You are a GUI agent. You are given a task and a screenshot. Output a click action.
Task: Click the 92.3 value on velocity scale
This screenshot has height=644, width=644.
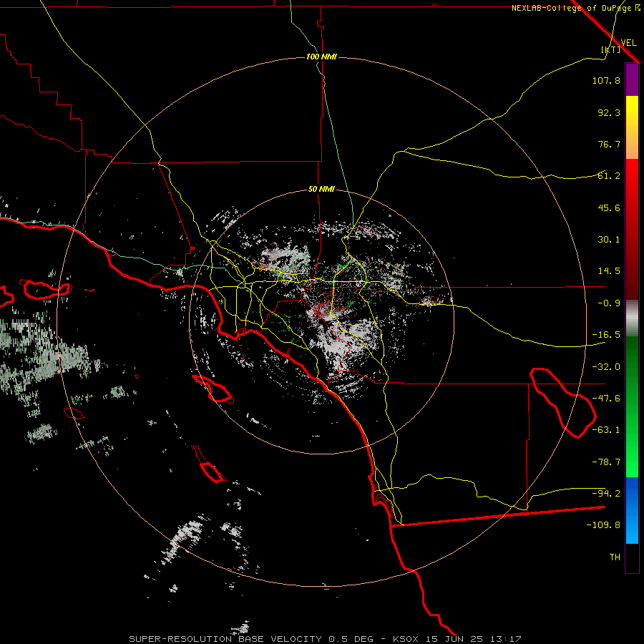coord(609,112)
